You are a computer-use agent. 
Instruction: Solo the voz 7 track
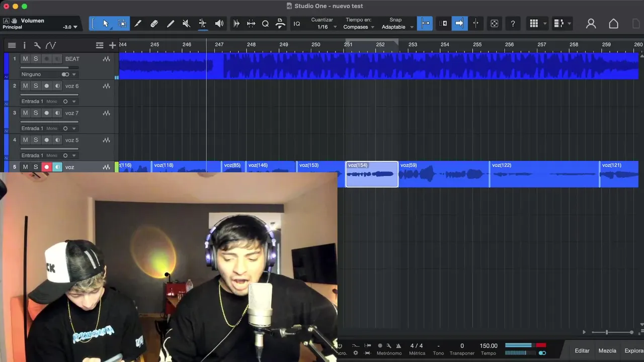[36, 113]
